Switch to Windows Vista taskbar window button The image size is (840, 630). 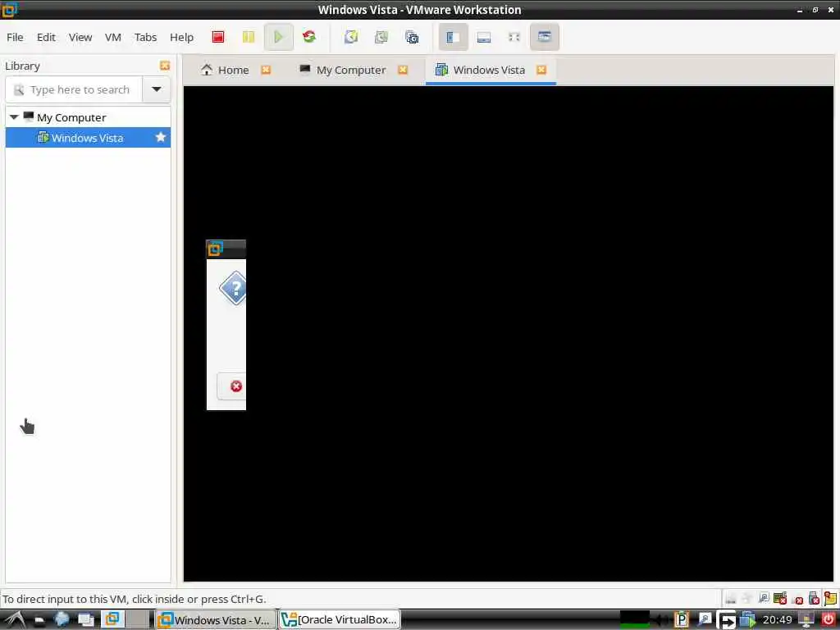pos(216,620)
